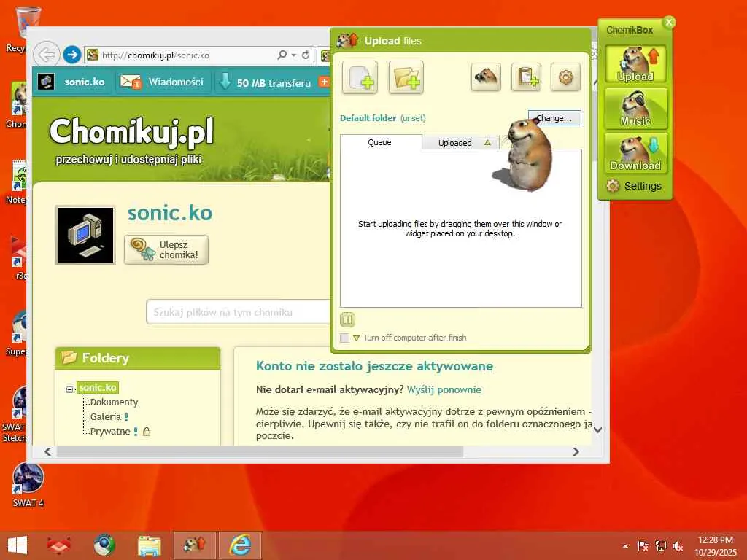Click the chomikuj.pl address bar

coord(181,55)
